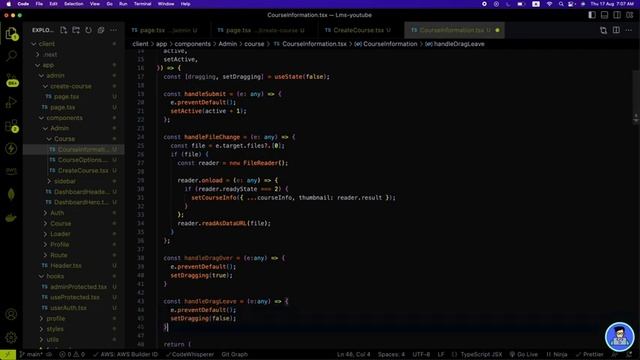The height and width of the screenshot is (360, 640).
Task: Open Run and Debug view
Action: (11, 102)
